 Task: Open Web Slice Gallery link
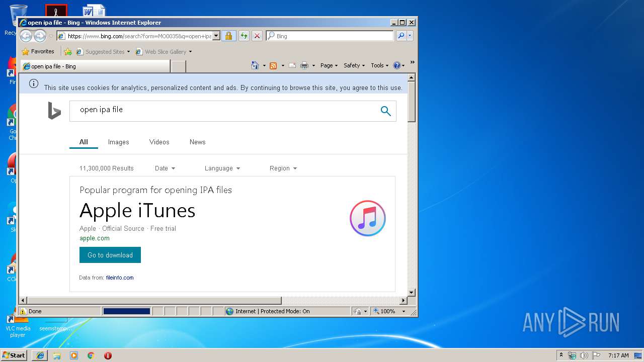point(160,51)
